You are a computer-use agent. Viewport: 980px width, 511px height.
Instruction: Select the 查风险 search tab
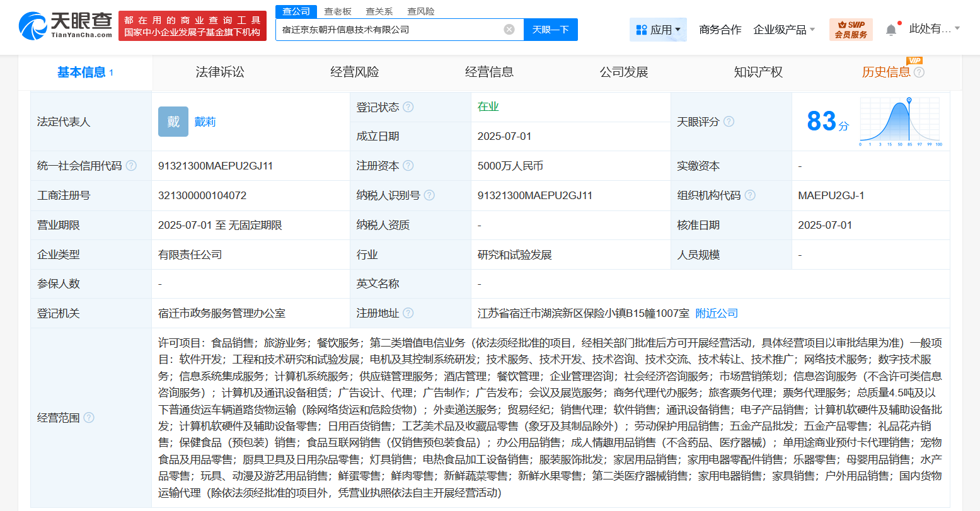click(421, 11)
